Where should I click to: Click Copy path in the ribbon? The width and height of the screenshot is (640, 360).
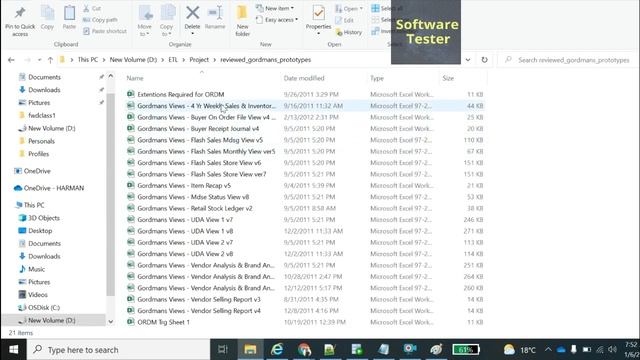pos(100,20)
